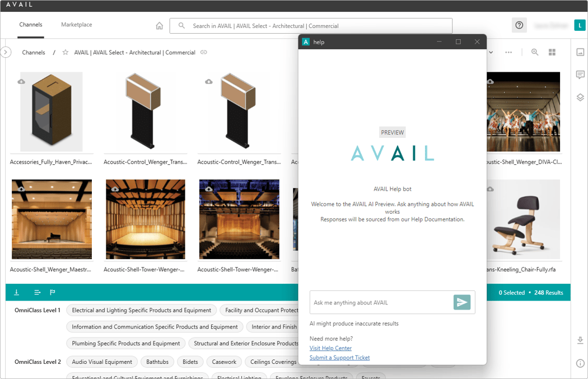This screenshot has width=588, height=379.
Task: Open the layers panel icon in the right sidebar
Action: click(x=580, y=97)
